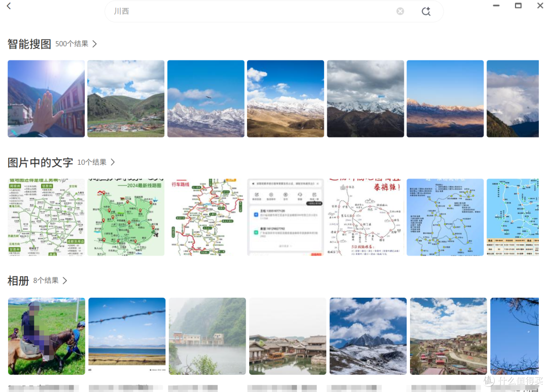This screenshot has height=392, width=548.
Task: Click the 500个结果 count label
Action: pyautogui.click(x=72, y=44)
